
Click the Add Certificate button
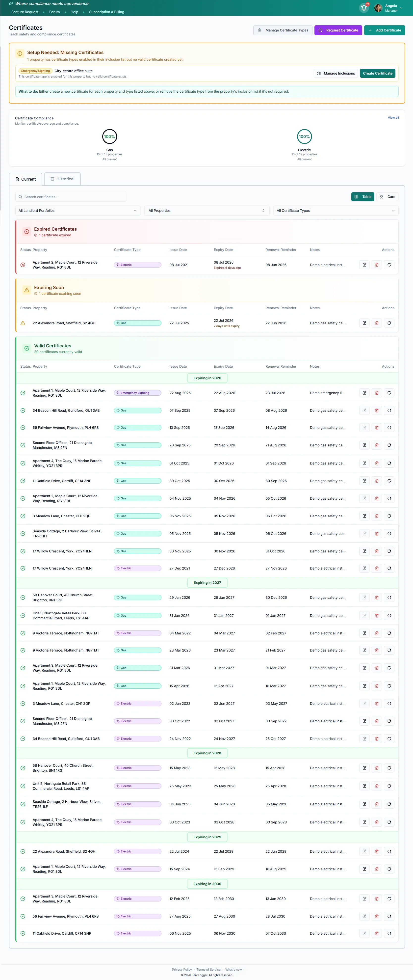[385, 30]
